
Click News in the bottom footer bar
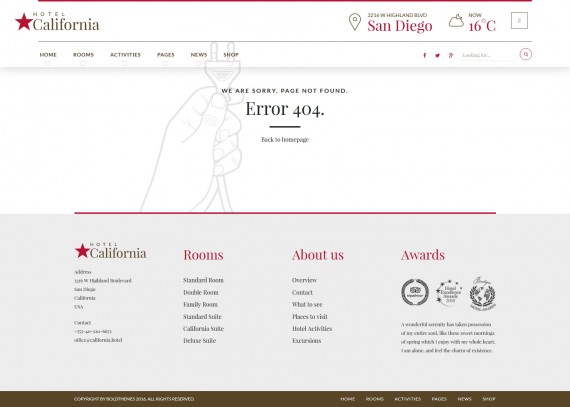click(x=464, y=399)
